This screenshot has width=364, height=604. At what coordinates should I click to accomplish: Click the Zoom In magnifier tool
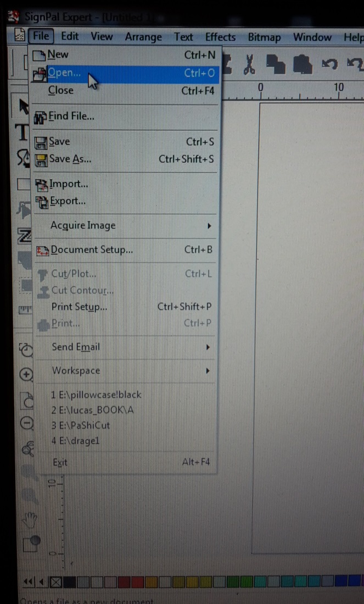(x=26, y=374)
